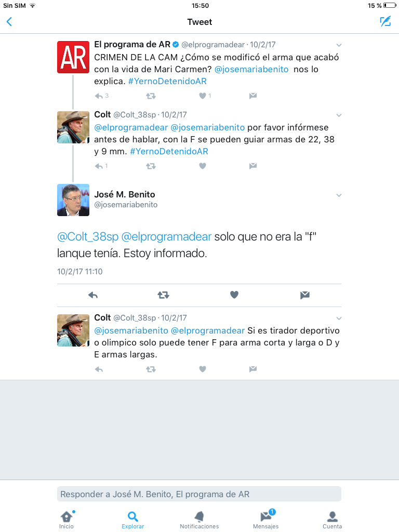Share José M. Benito's tweet via message icon
399x532 pixels.
pyautogui.click(x=304, y=295)
